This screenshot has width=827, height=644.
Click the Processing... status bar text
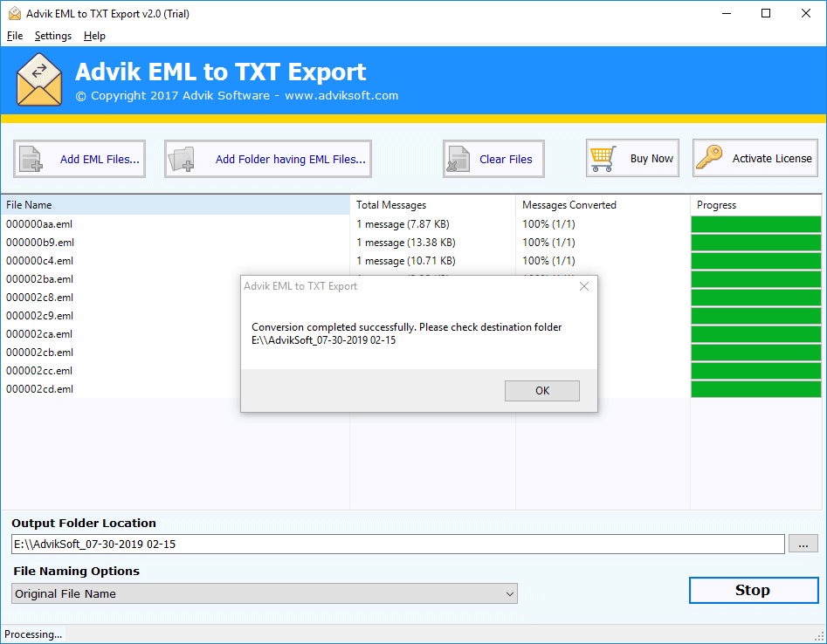point(33,634)
